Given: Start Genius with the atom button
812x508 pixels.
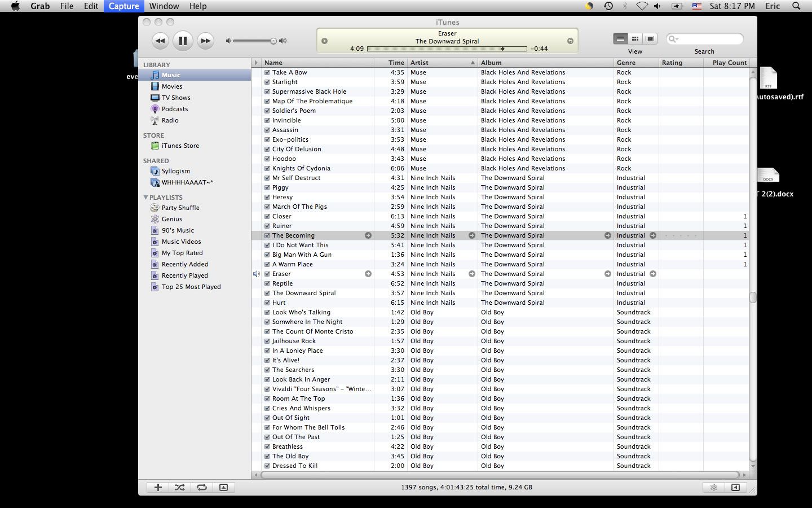Looking at the screenshot, I should [713, 487].
